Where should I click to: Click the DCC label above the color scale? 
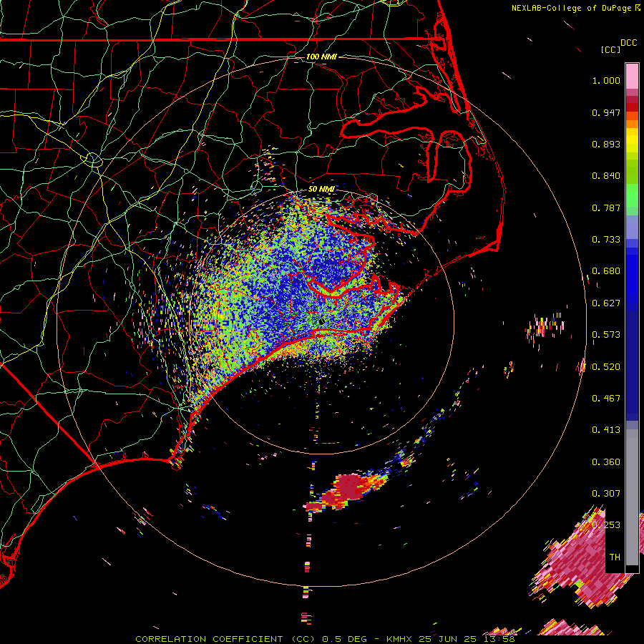[628, 43]
